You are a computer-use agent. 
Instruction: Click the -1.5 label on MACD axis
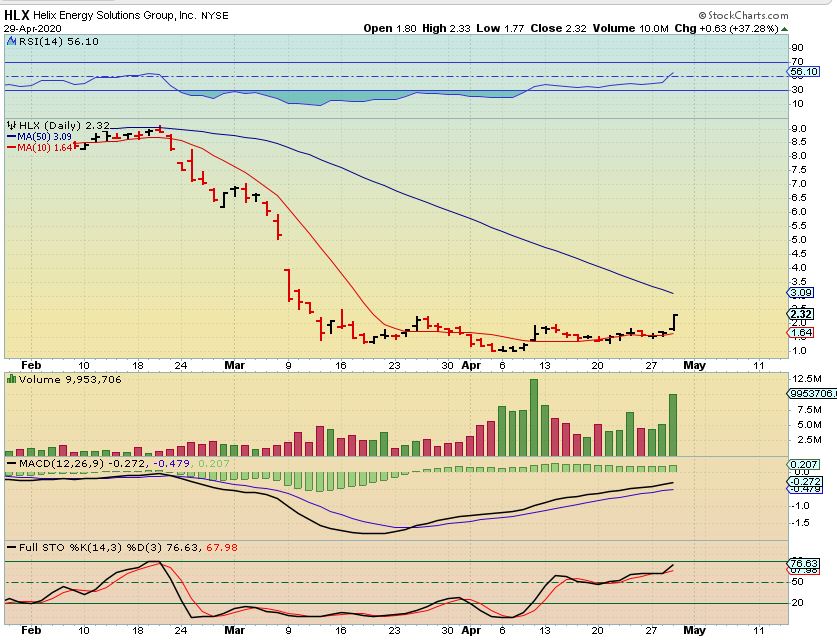pyautogui.click(x=800, y=523)
